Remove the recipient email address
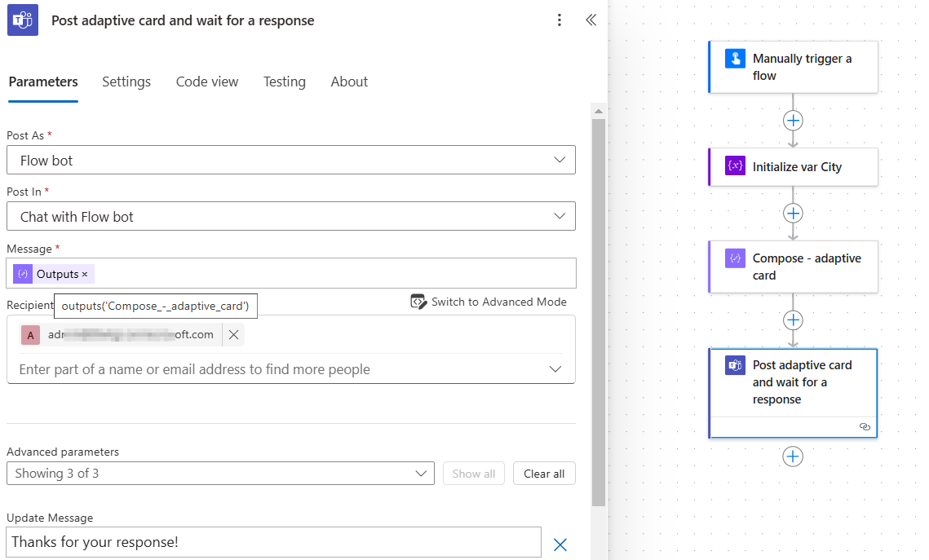 (x=233, y=334)
